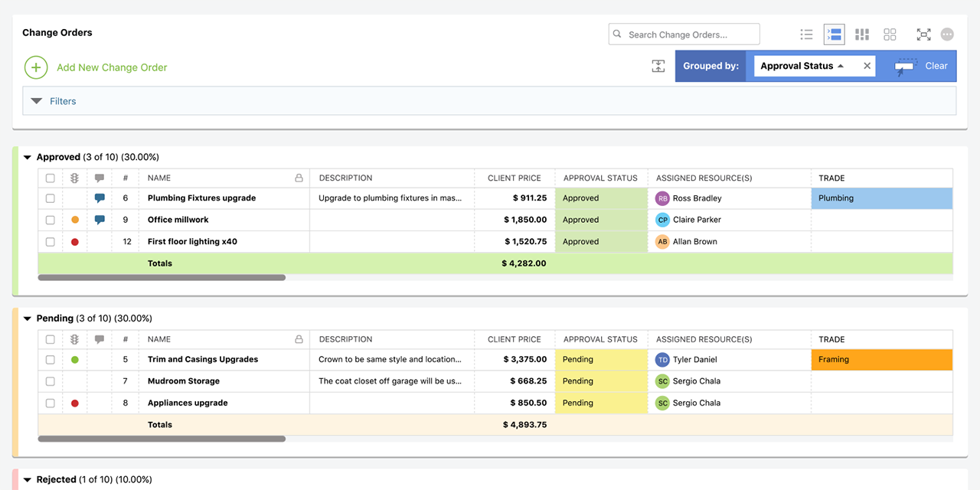Check the First floor lighting x40 row

(51, 242)
